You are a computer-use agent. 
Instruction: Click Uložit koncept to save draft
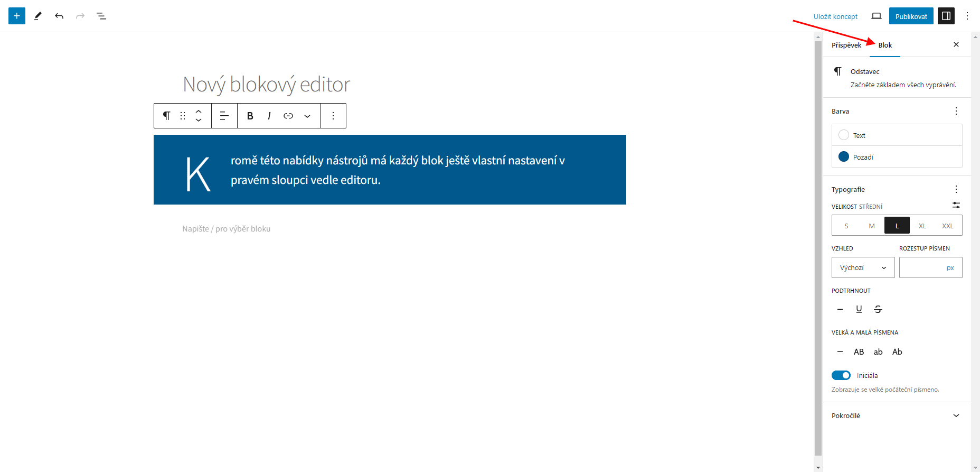835,16
